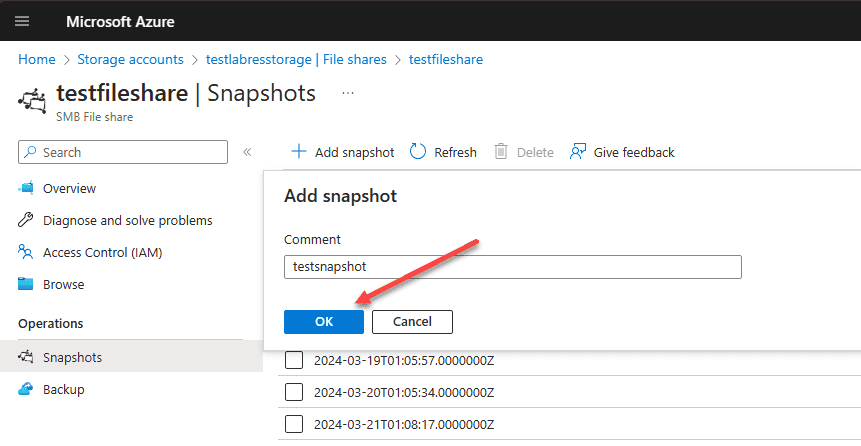Select snapshot 2024-03-19T01:05:57.0000000Z text
This screenshot has width=861, height=446.
(404, 361)
